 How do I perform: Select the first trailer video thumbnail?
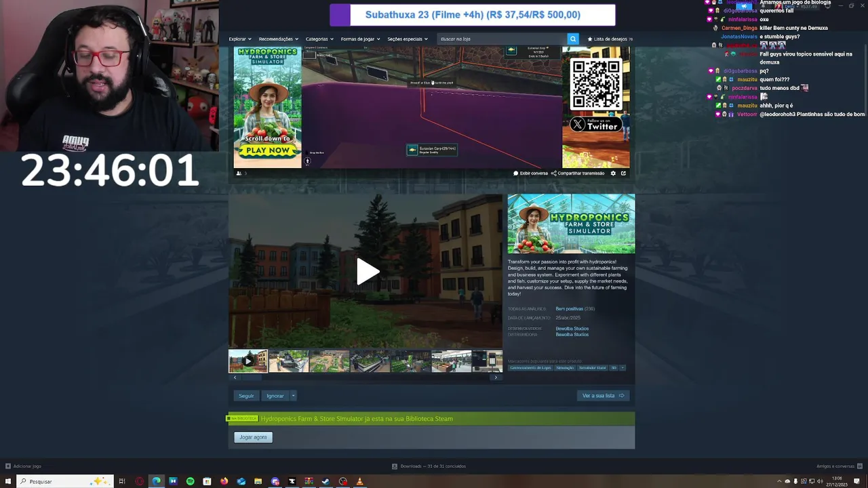(248, 361)
